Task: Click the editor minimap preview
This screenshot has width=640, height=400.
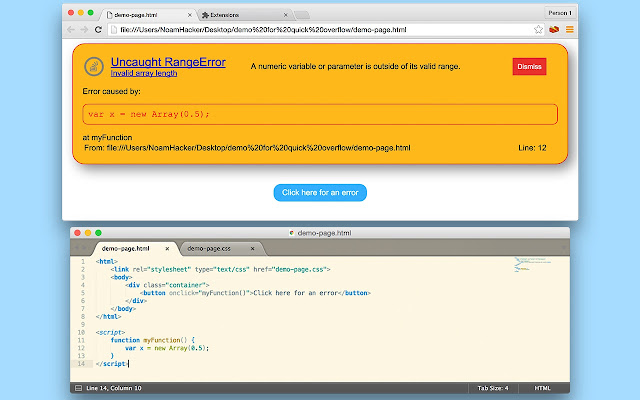Action: (533, 264)
